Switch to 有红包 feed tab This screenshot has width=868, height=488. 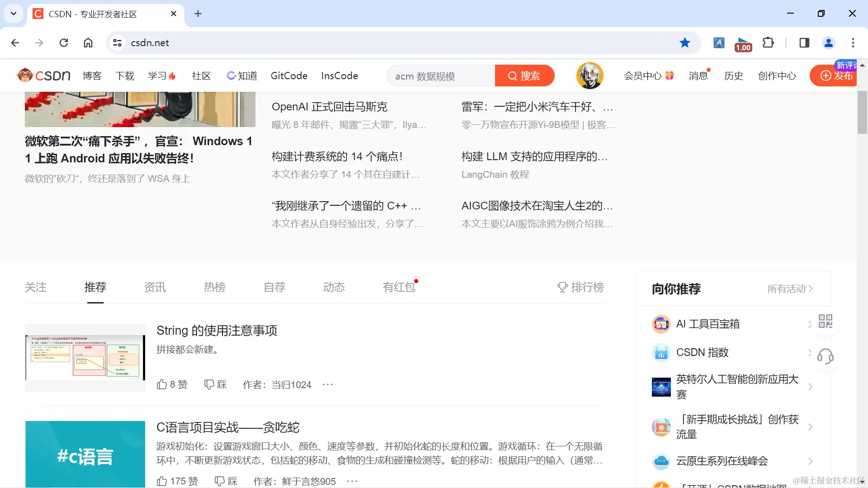coord(400,287)
